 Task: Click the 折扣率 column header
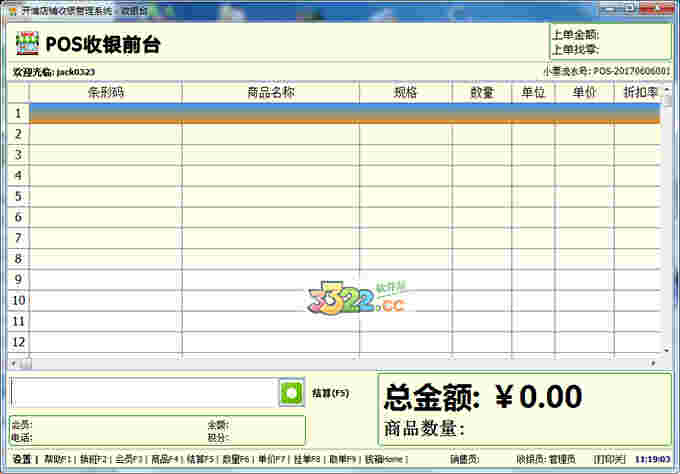638,92
